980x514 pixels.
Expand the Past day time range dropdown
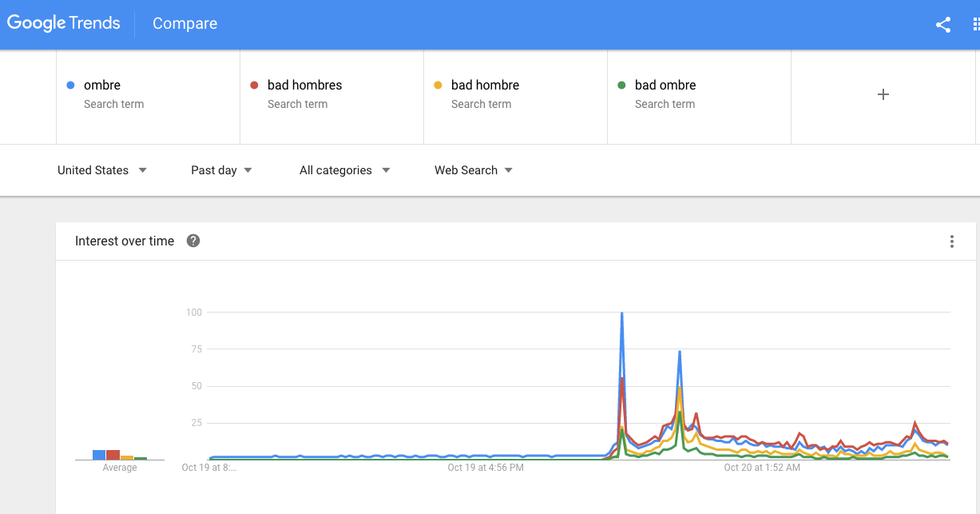(x=221, y=169)
